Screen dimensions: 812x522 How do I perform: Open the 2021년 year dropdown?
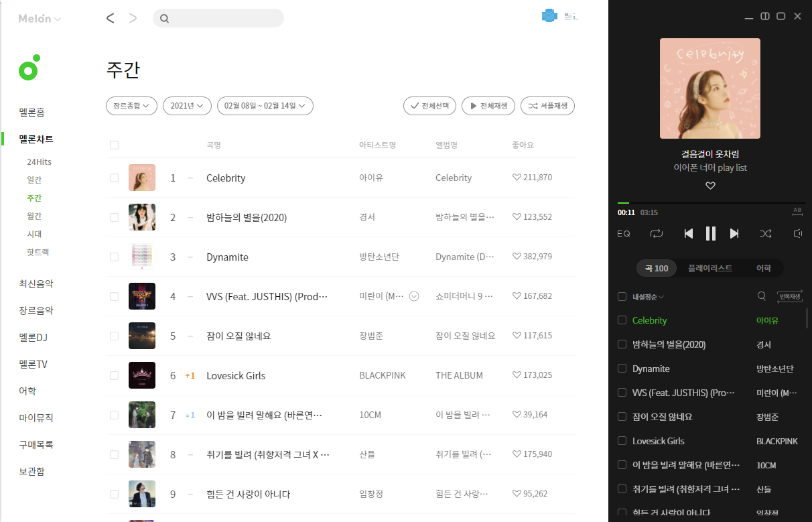(x=187, y=106)
